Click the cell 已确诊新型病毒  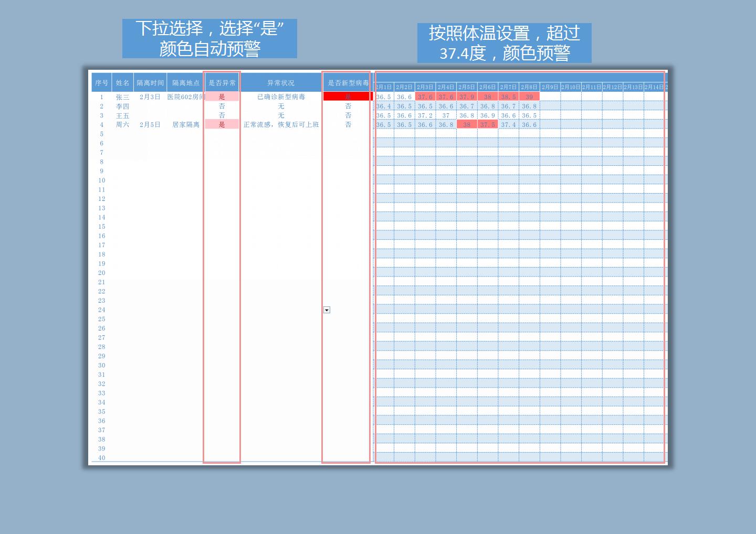281,97
